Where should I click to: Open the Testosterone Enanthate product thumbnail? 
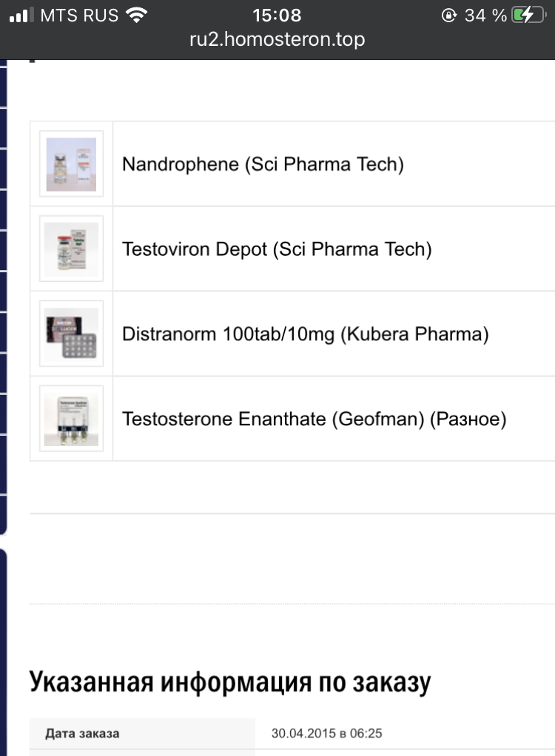(71, 419)
